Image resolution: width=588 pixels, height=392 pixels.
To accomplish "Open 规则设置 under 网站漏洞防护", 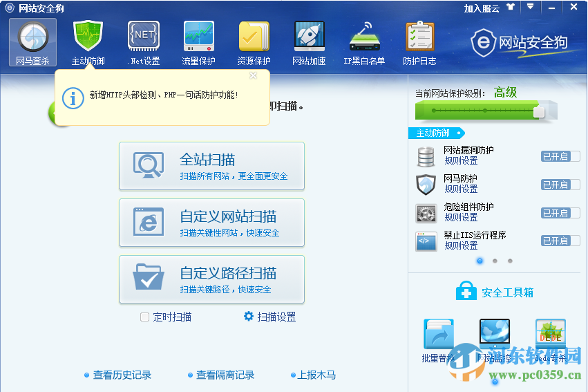I will [461, 161].
